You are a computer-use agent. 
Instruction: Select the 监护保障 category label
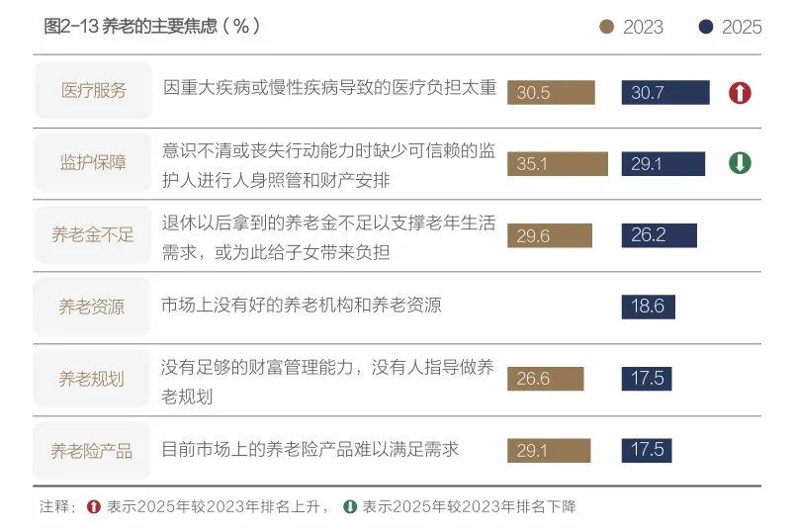pos(93,162)
